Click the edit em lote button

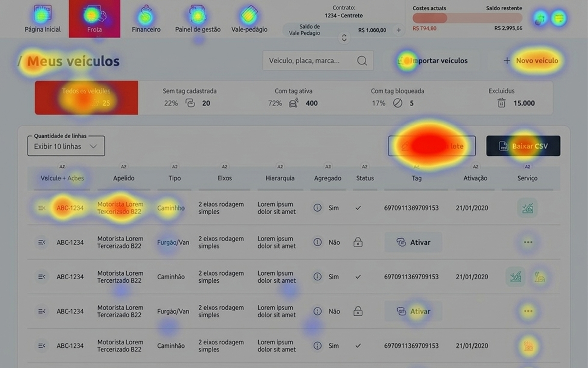pos(432,146)
